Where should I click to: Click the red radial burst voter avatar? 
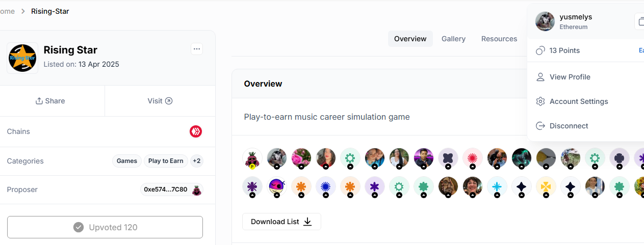473,158
